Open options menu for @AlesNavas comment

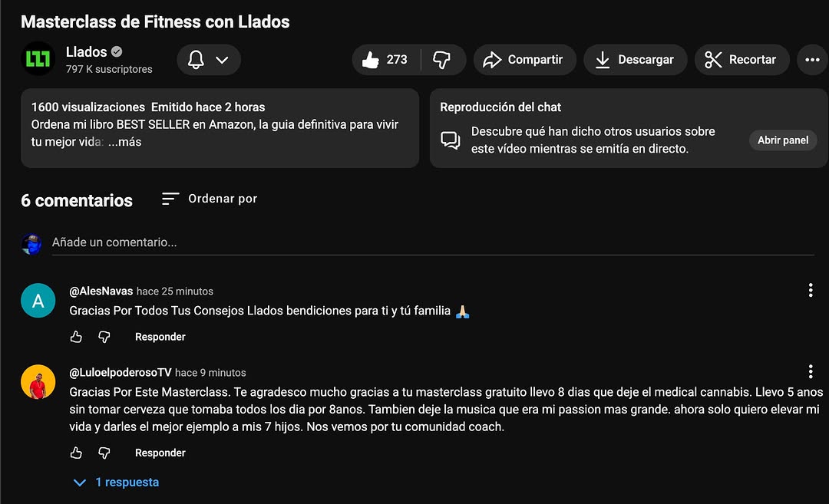pos(810,290)
